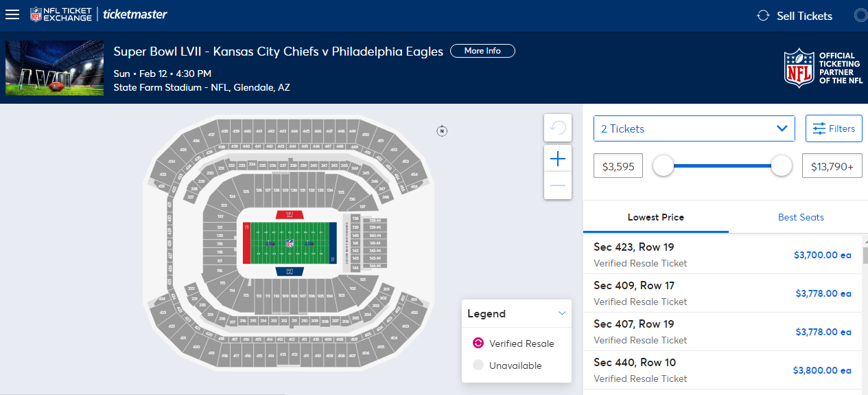Open the 2 Tickets quantity dropdown
Screen dimensions: 868x395
694,128
